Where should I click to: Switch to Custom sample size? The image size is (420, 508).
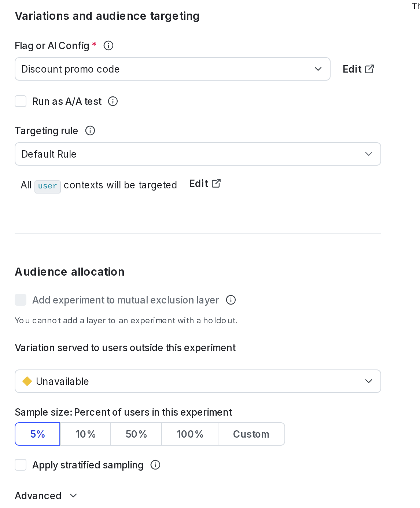pyautogui.click(x=251, y=434)
